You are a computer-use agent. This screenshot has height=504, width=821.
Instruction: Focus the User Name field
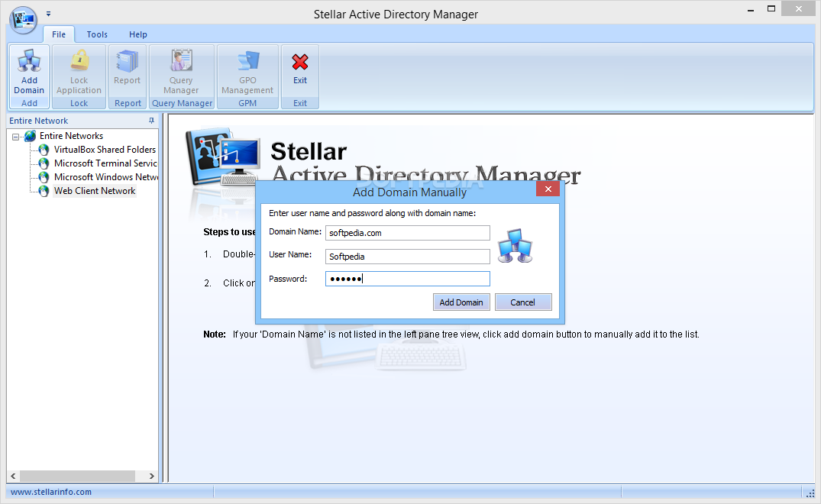click(x=407, y=257)
